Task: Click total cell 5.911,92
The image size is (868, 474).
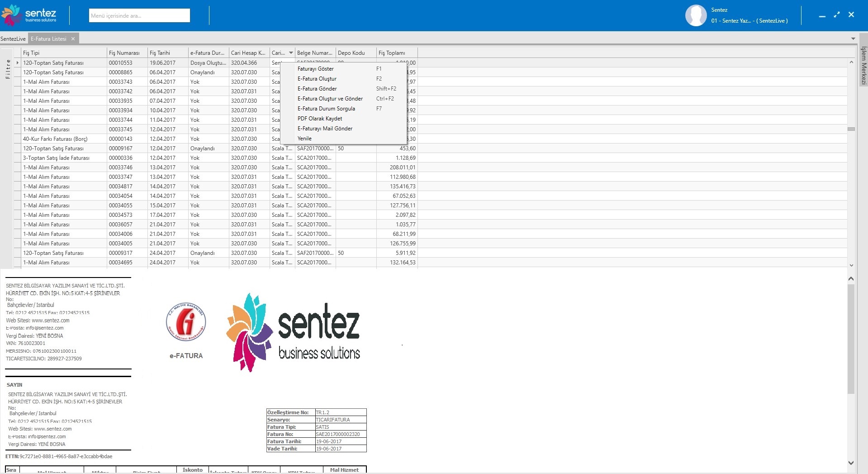Action: point(397,253)
